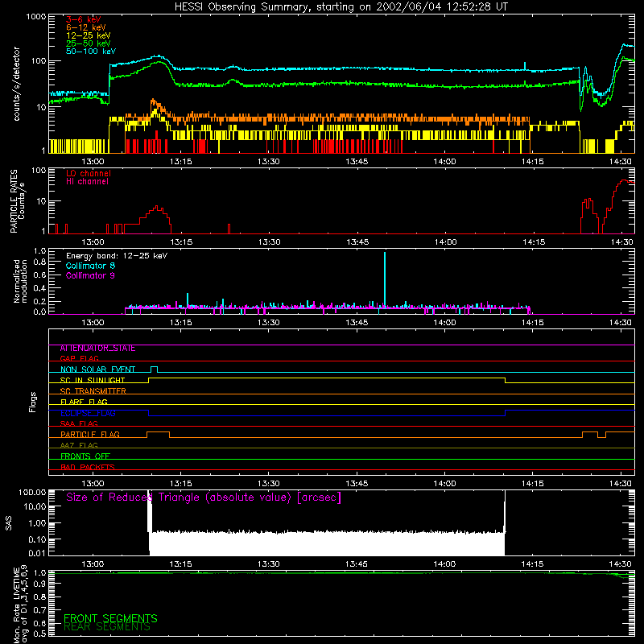Select the NON_SOLAR_EVENT flag label
Image resolution: width=644 pixels, height=644 pixels.
[97, 369]
